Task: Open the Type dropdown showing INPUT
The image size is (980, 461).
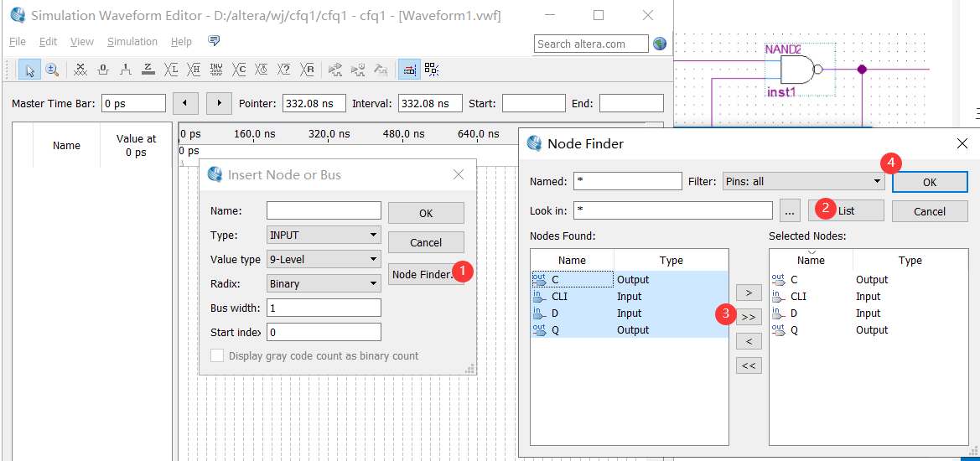Action: coord(324,235)
